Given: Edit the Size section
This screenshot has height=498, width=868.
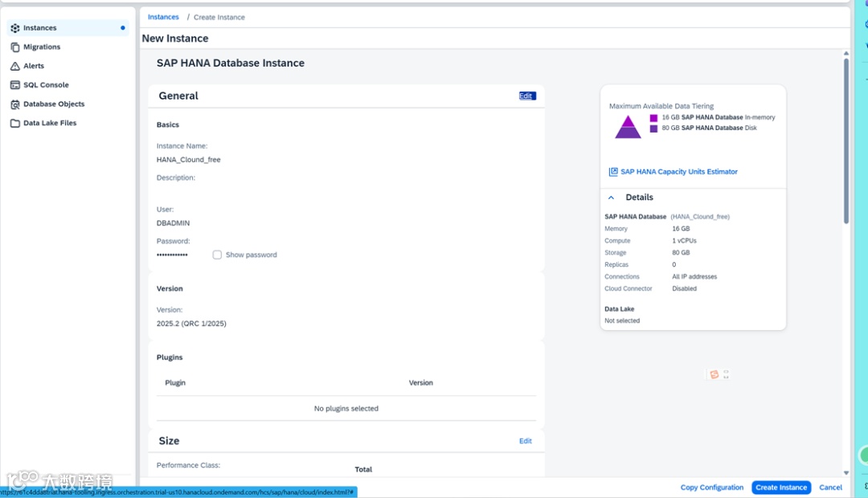Looking at the screenshot, I should pos(526,441).
